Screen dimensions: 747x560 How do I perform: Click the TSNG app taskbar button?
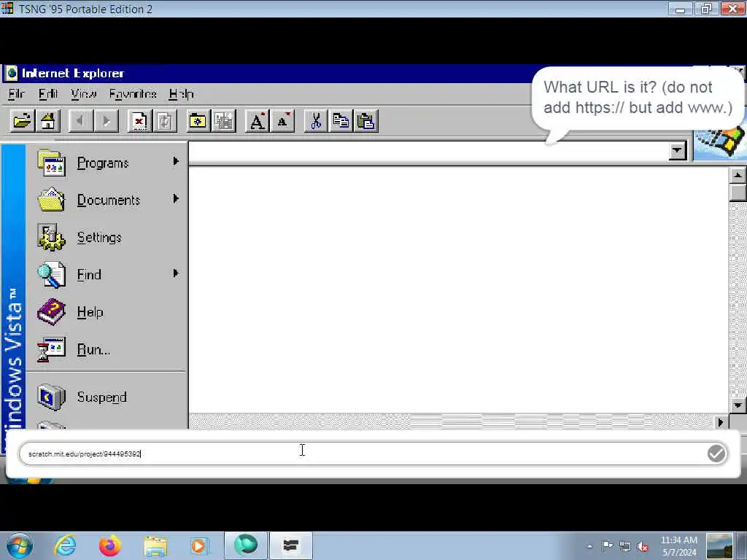pos(291,545)
